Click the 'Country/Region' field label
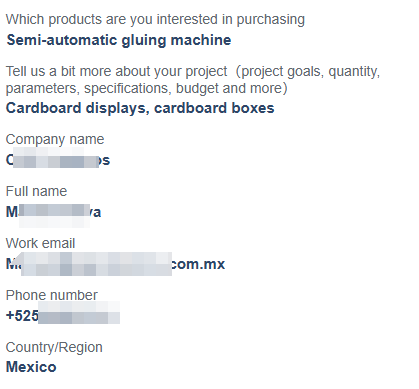Image resolution: width=419 pixels, height=389 pixels. 54,347
